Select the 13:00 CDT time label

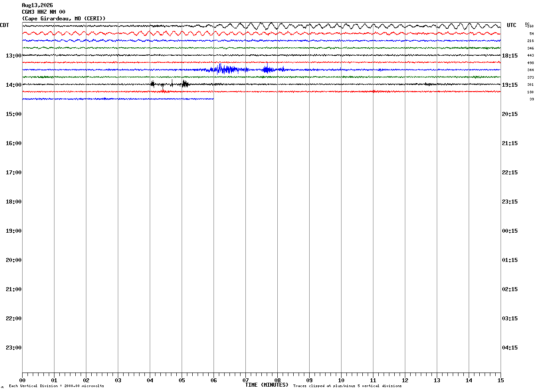pyautogui.click(x=14, y=56)
